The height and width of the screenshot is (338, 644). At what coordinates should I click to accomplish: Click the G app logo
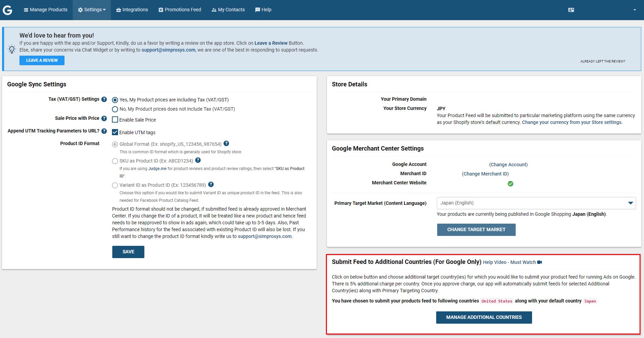point(8,10)
